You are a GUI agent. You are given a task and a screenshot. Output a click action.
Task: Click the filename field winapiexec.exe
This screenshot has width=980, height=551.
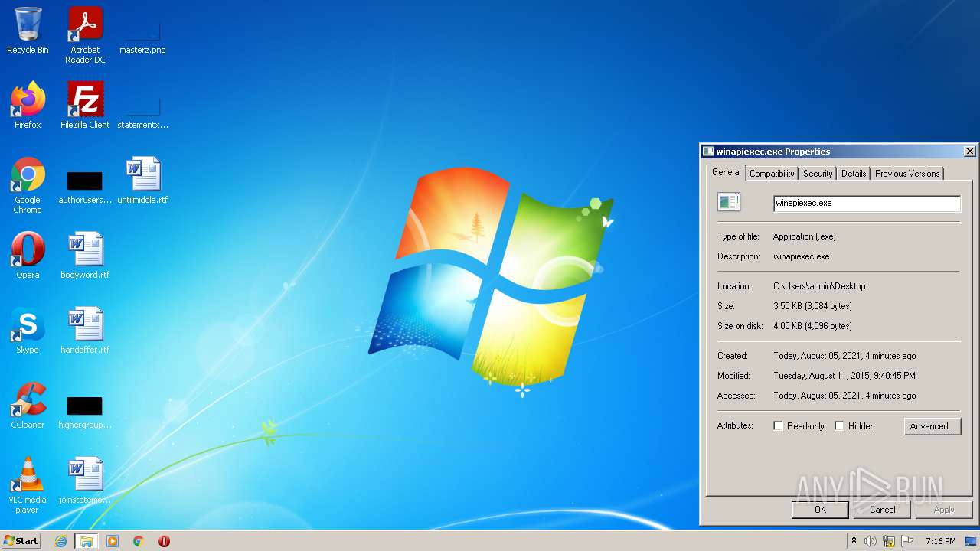point(867,203)
